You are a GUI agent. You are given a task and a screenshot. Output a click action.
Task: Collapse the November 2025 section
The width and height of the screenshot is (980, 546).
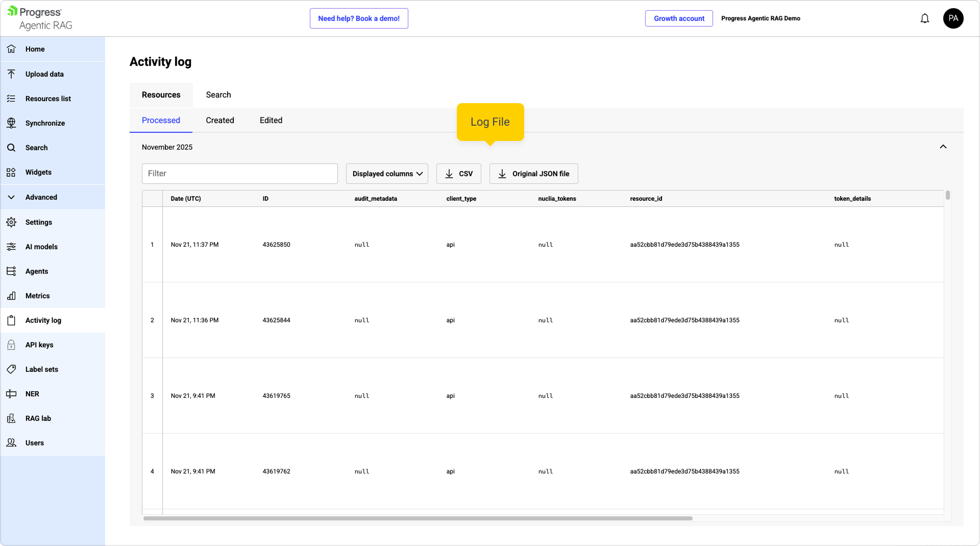943,147
